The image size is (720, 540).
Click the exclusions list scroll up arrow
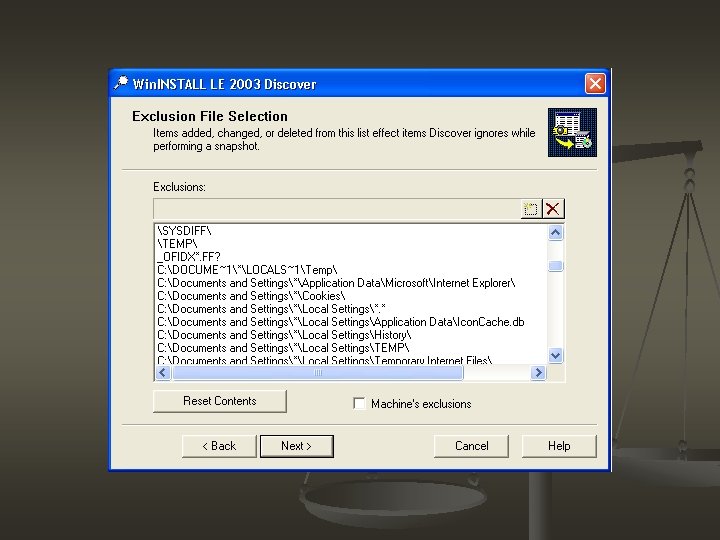(x=555, y=233)
